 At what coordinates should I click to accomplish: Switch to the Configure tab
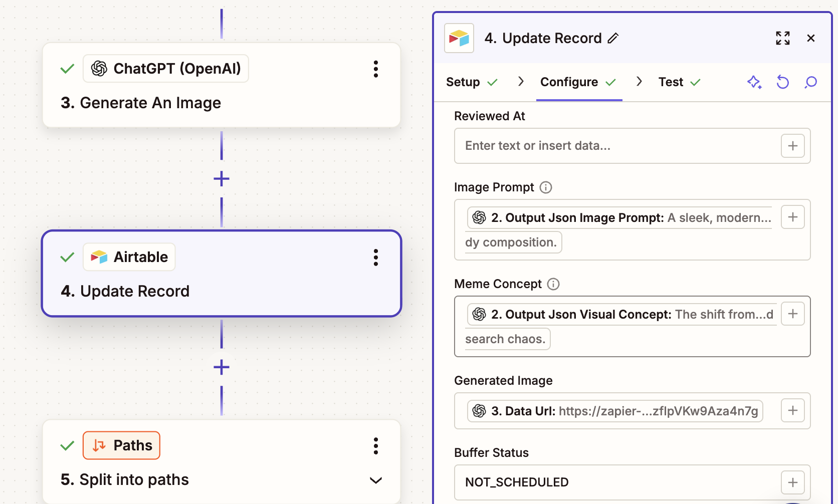[x=578, y=82]
